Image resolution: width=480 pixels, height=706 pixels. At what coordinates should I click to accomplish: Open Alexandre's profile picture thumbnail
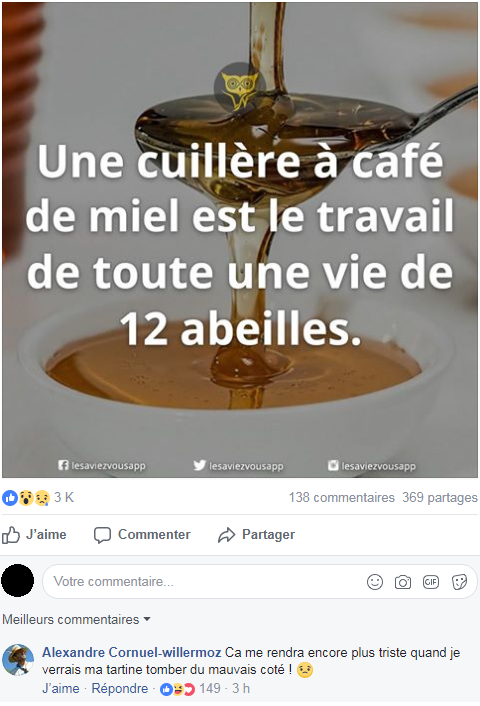(18, 660)
